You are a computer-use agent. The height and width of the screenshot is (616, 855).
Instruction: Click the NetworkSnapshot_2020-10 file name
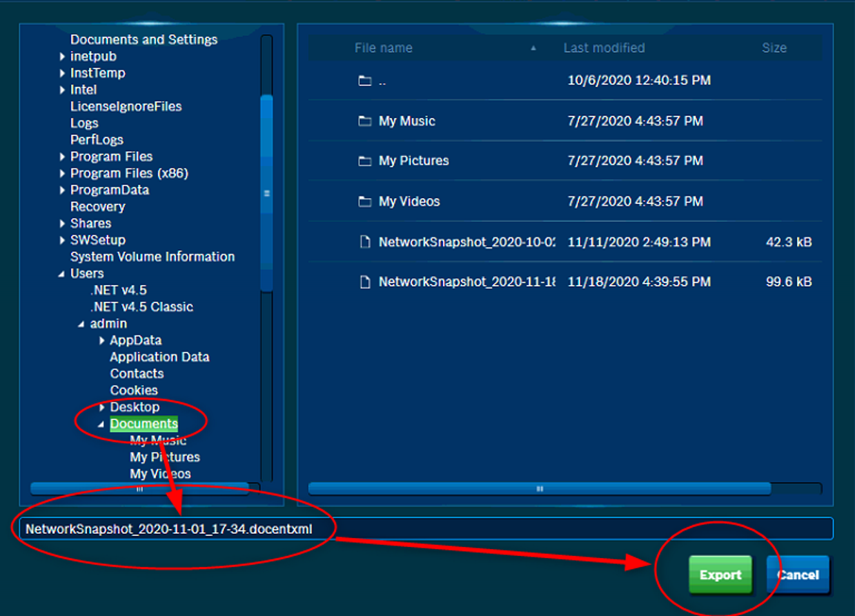(x=467, y=242)
